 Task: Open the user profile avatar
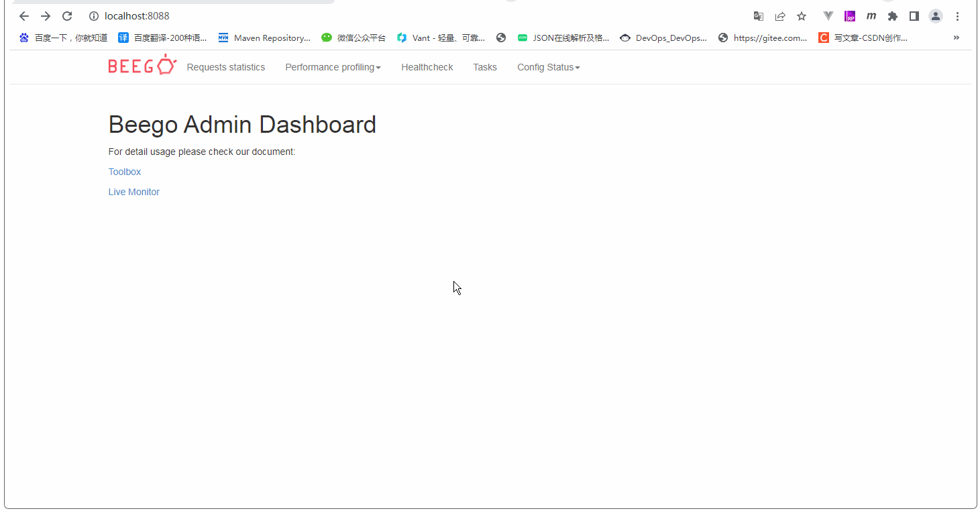tap(936, 16)
